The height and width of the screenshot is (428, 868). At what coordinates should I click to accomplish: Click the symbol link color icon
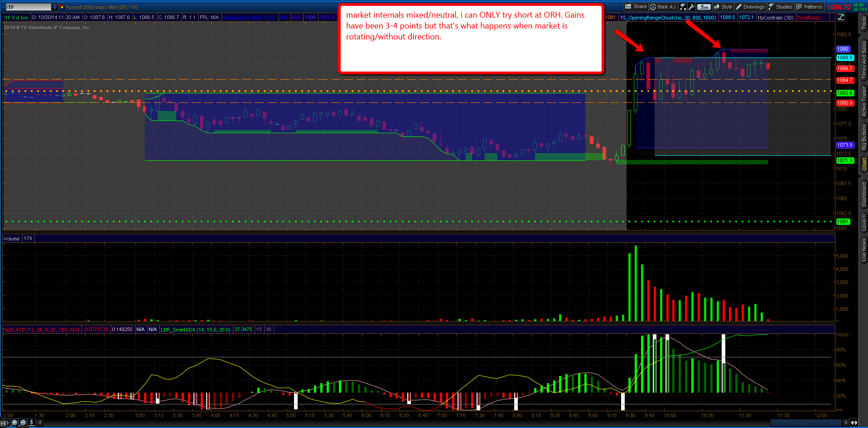pos(61,7)
